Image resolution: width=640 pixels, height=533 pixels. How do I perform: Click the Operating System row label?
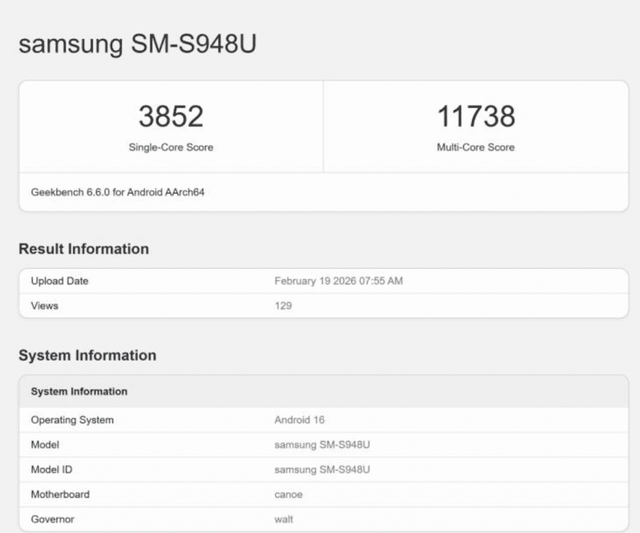[72, 420]
